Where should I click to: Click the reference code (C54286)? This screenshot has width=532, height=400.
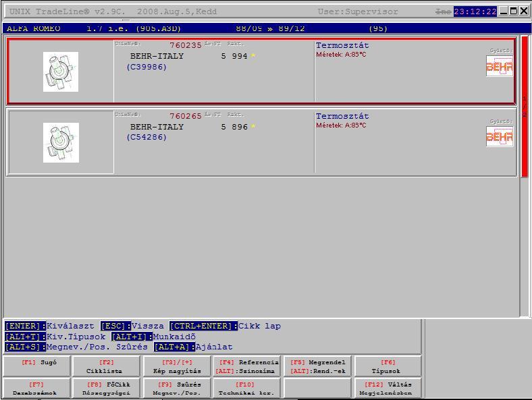pyautogui.click(x=147, y=137)
